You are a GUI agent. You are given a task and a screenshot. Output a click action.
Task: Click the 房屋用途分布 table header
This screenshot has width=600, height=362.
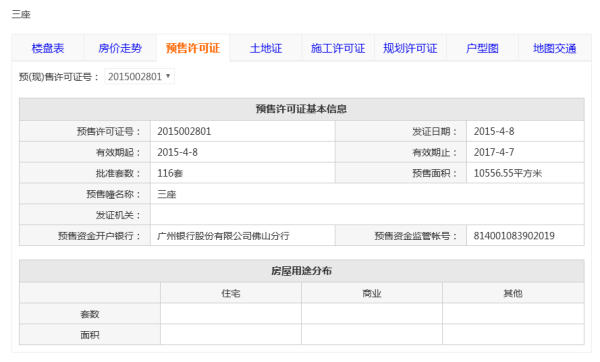302,271
